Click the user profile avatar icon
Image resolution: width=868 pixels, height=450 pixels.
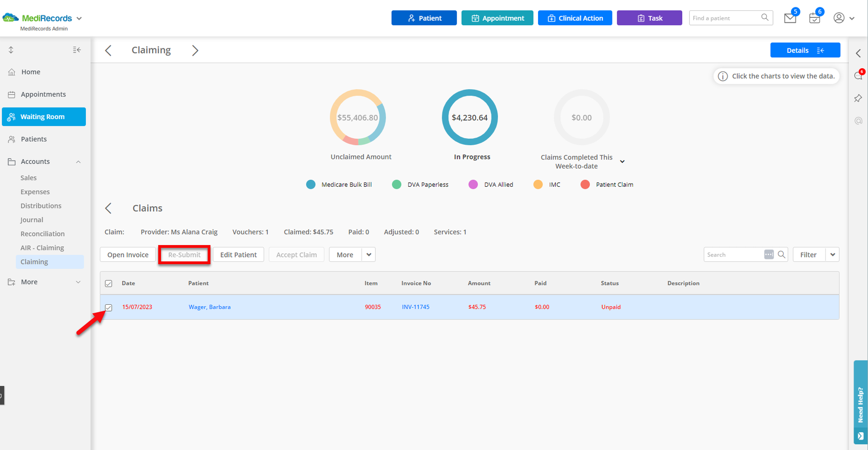(x=839, y=18)
